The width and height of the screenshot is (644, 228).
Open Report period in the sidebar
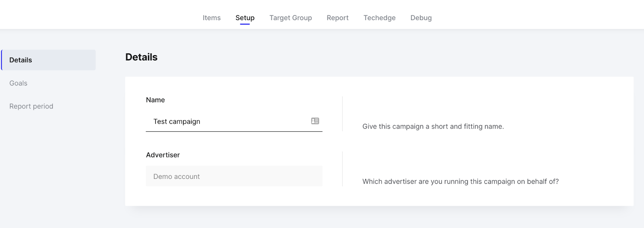(31, 106)
